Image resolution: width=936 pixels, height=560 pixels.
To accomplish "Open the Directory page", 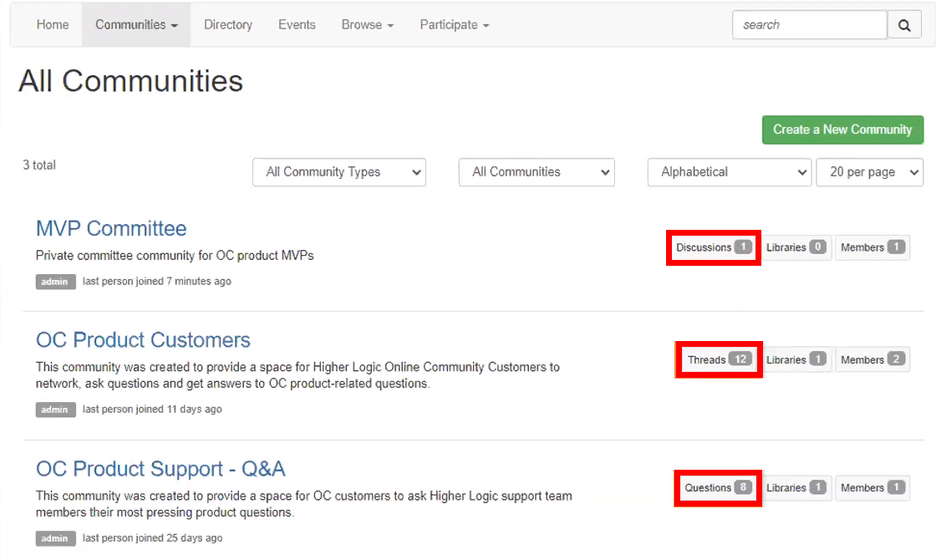I will 228,25.
